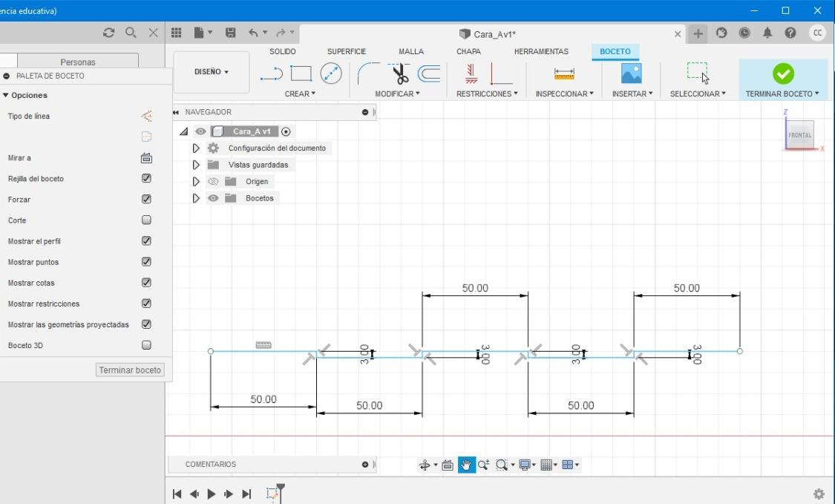
Task: Enable the Corte checkbox
Action: coord(146,220)
